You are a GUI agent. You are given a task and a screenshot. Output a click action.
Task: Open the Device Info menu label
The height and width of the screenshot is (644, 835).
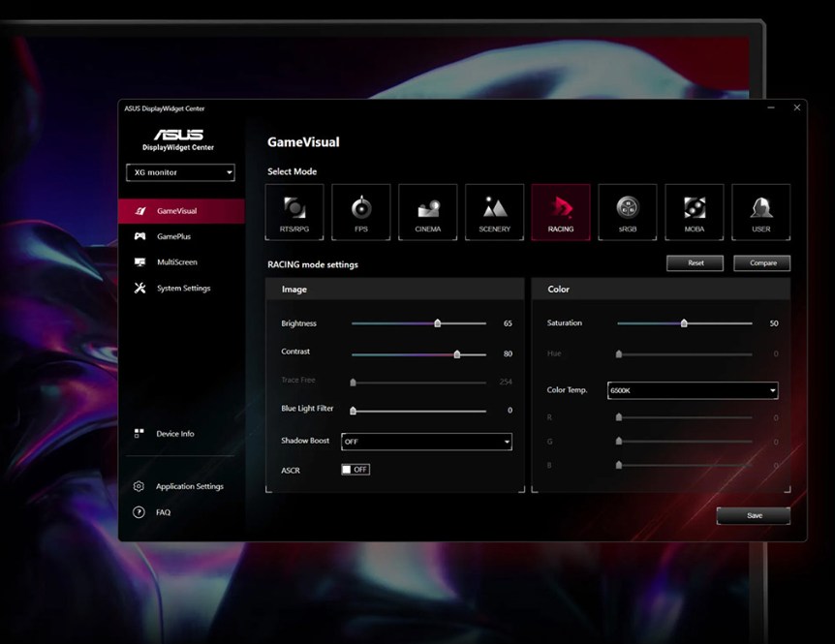(175, 434)
